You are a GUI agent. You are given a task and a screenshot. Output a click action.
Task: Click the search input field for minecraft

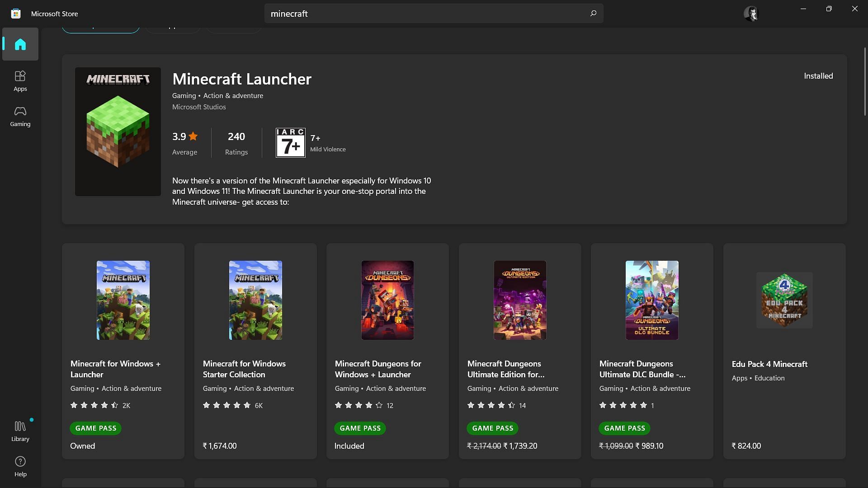(434, 13)
